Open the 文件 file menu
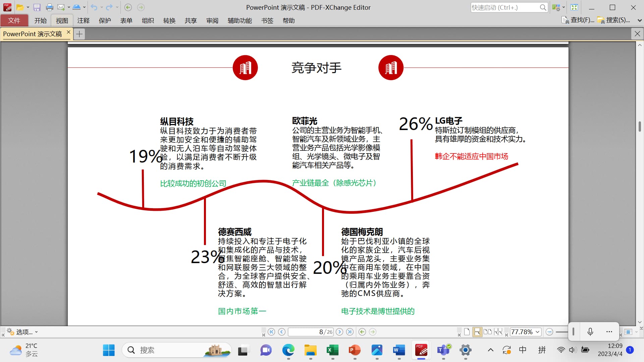Viewport: 644px width, 362px height. click(x=14, y=21)
